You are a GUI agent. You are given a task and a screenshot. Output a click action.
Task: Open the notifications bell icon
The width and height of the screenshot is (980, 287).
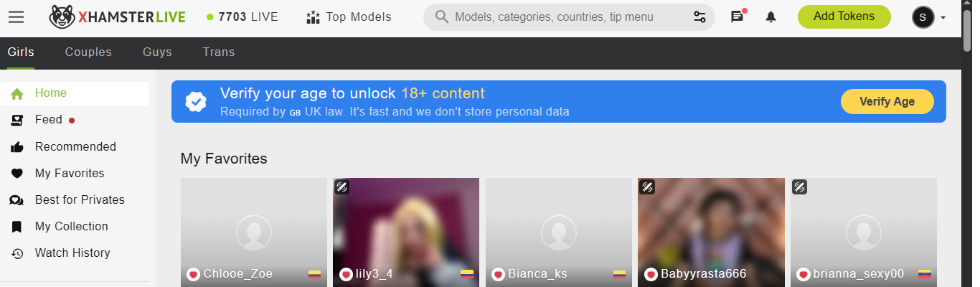[771, 17]
